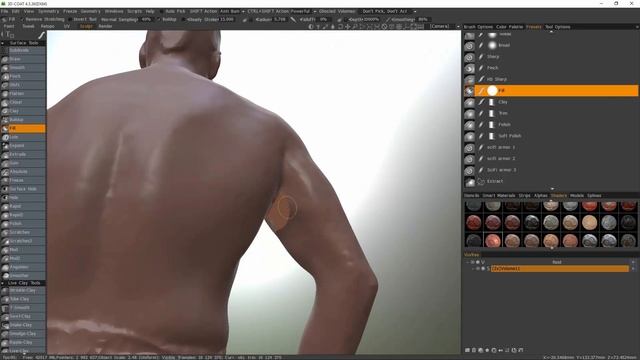Activate the Buildup sculpt tool
Image resolution: width=640 pixels, height=360 pixels.
[x=23, y=120]
